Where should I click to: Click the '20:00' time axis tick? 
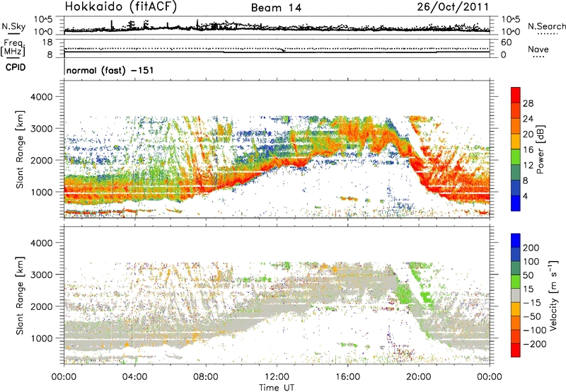point(419,377)
